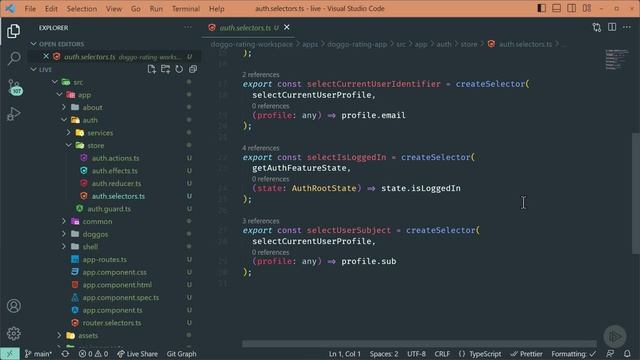
Task: Open remote window indicator in status bar
Action: pyautogui.click(x=10, y=354)
